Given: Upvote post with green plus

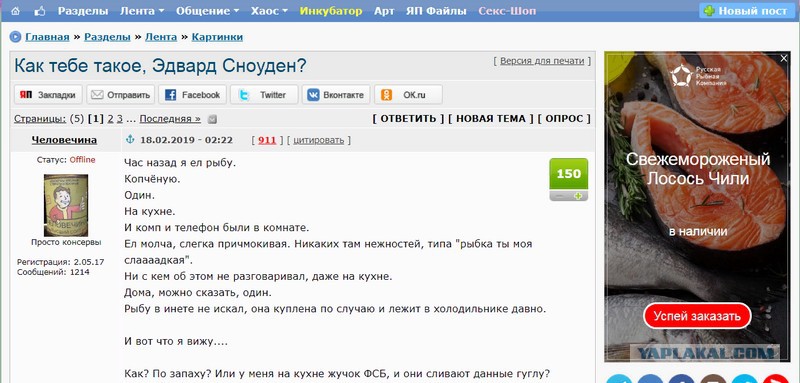Looking at the screenshot, I should click(578, 196).
